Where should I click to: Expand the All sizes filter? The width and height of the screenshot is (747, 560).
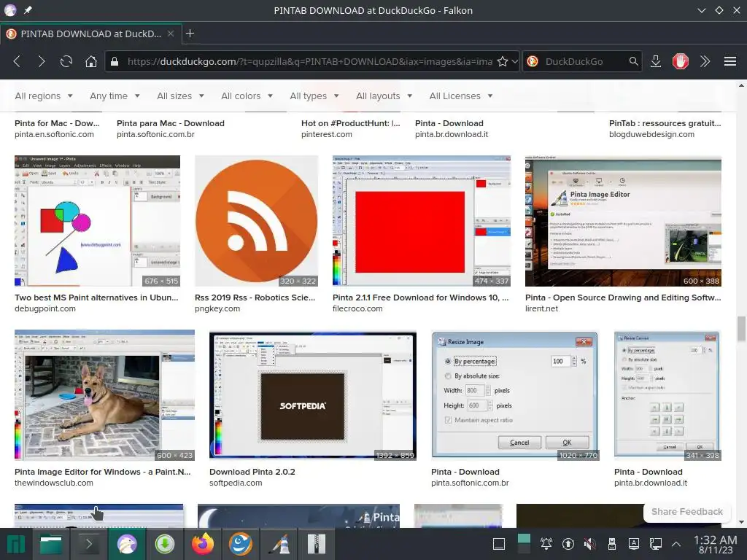pos(181,96)
